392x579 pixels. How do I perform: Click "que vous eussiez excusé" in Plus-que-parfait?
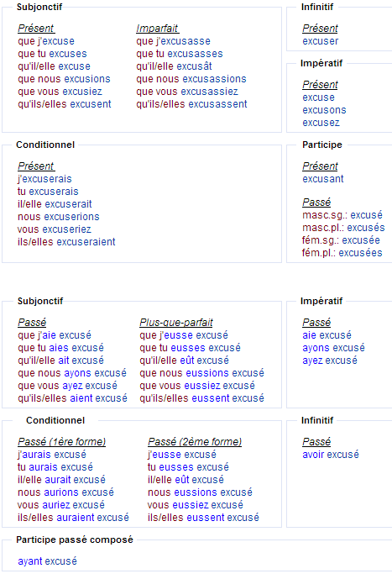(197, 386)
